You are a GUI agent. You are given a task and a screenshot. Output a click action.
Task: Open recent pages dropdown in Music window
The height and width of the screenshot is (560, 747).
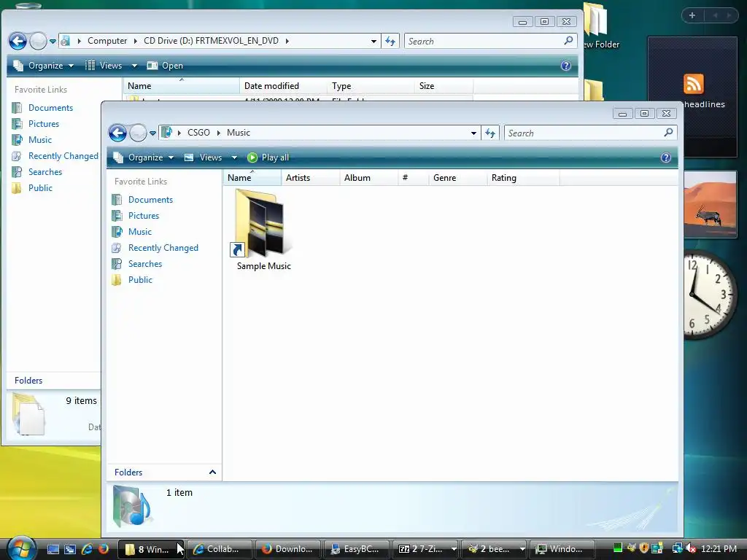pyautogui.click(x=152, y=133)
